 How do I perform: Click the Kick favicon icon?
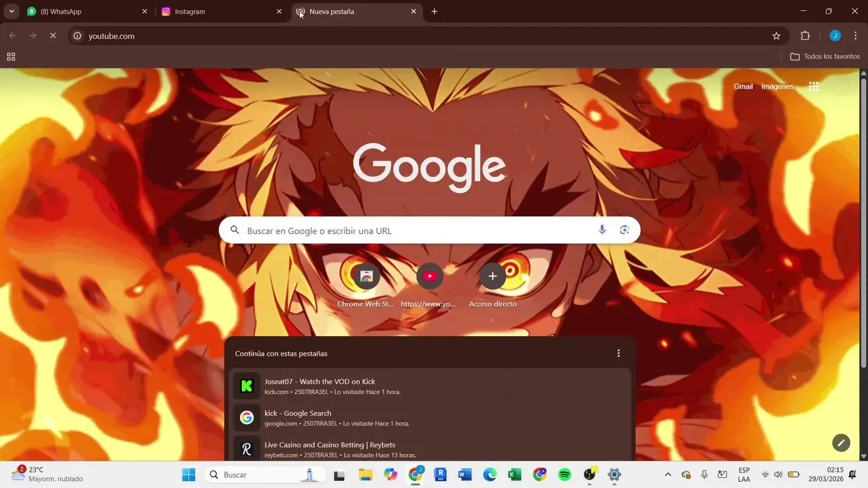(x=247, y=386)
